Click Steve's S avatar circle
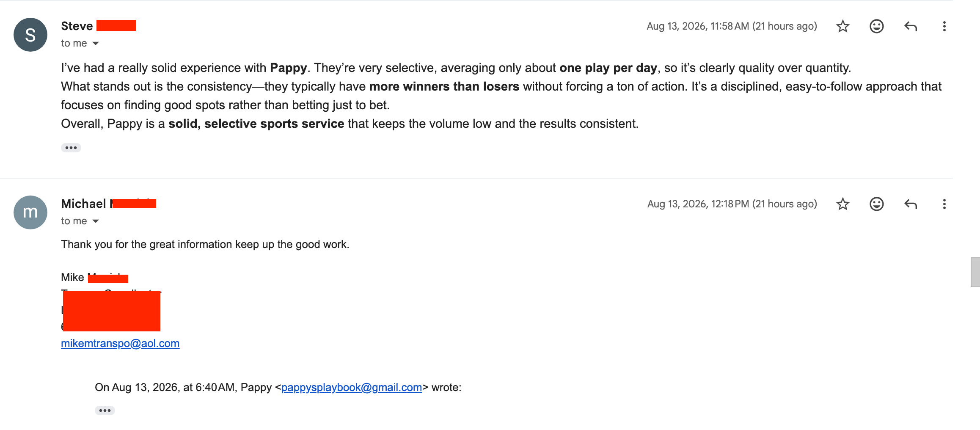980x430 pixels. click(x=30, y=35)
